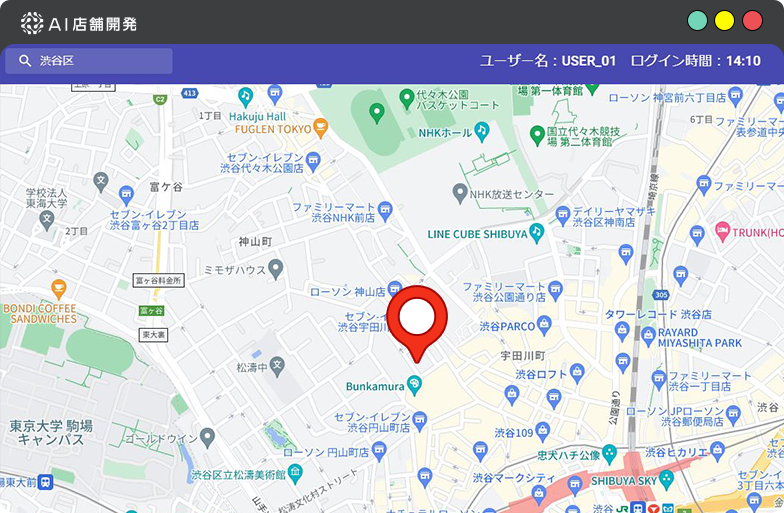Viewport: 784px width, 513px height.
Task: Click ファミリーマート 渋谷一丁目店 store pin
Action: (659, 380)
